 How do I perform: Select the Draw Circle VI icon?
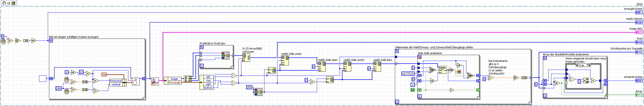(x=136, y=81)
